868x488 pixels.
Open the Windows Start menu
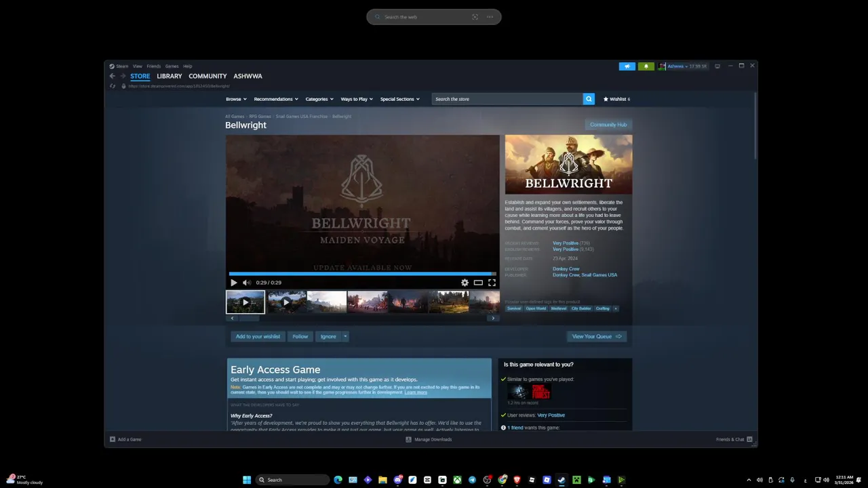[x=247, y=480]
